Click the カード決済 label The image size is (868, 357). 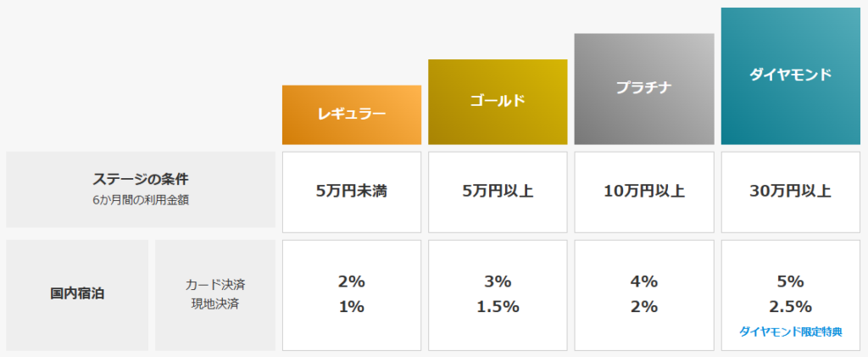tap(215, 285)
